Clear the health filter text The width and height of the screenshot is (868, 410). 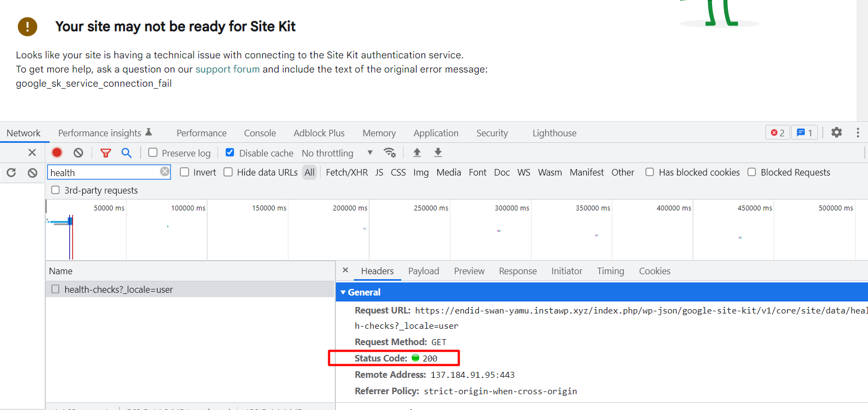pos(165,172)
